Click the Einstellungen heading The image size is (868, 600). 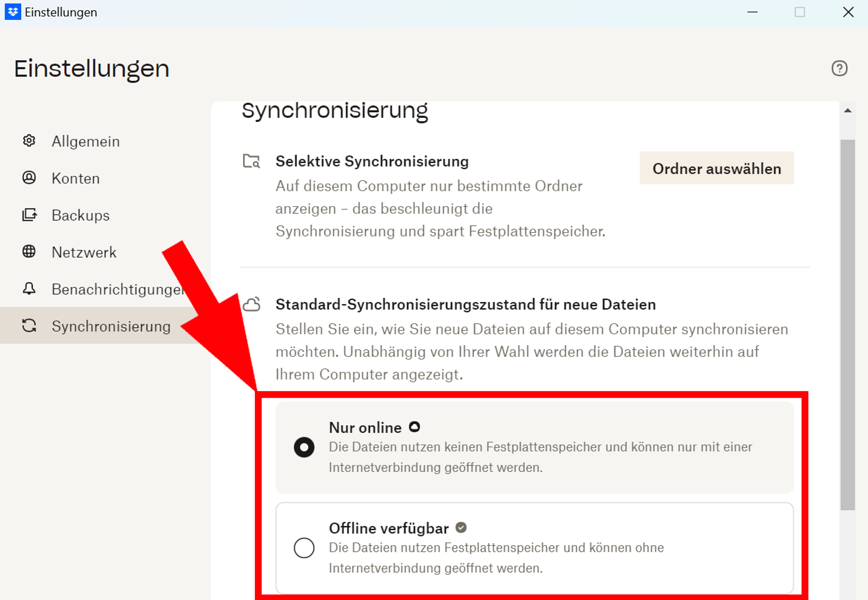click(x=91, y=68)
